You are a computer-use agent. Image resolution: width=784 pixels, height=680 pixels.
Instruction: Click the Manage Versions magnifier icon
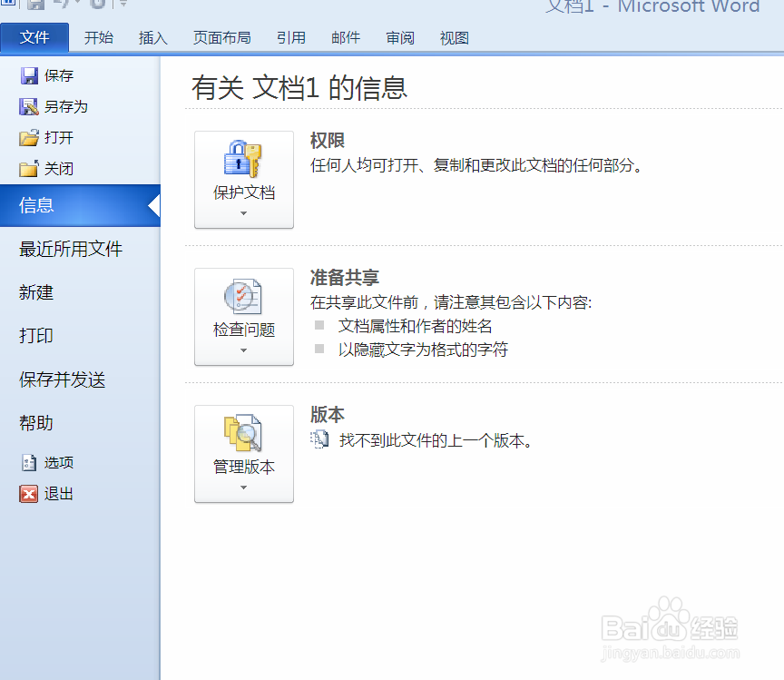[243, 433]
